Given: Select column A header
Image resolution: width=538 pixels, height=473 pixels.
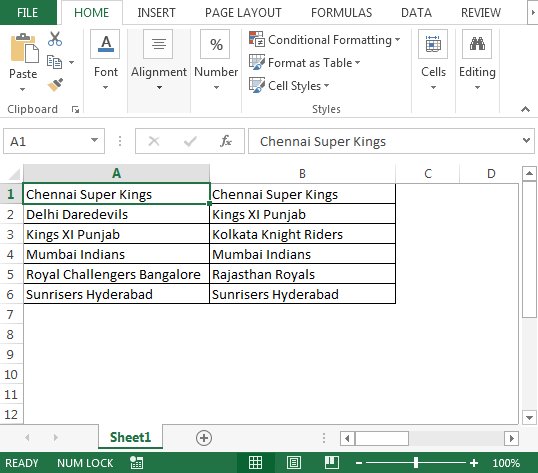Looking at the screenshot, I should [x=116, y=174].
